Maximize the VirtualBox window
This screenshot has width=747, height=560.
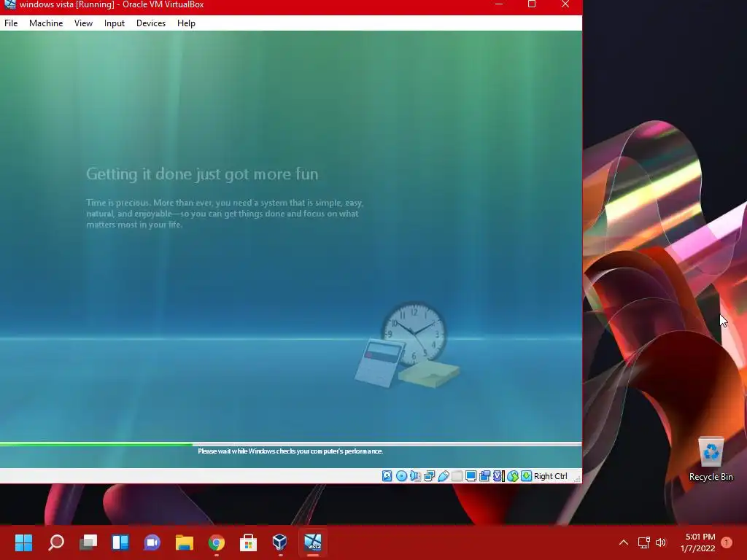[x=532, y=4]
